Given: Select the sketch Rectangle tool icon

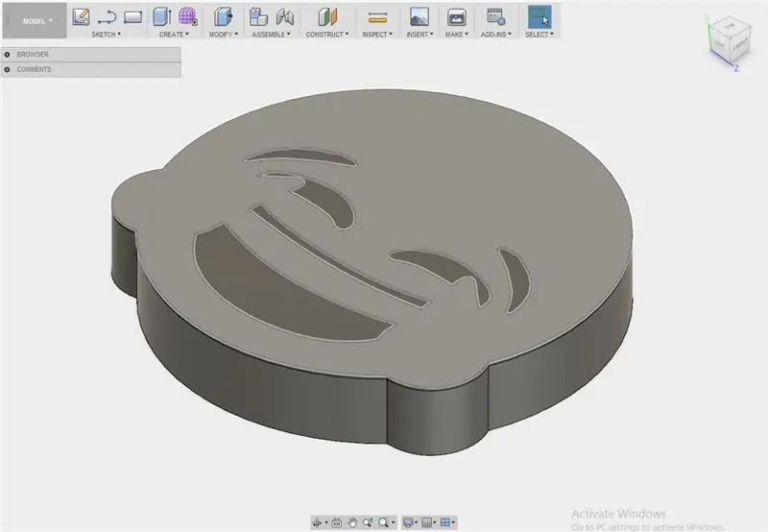Looking at the screenshot, I should (132, 17).
